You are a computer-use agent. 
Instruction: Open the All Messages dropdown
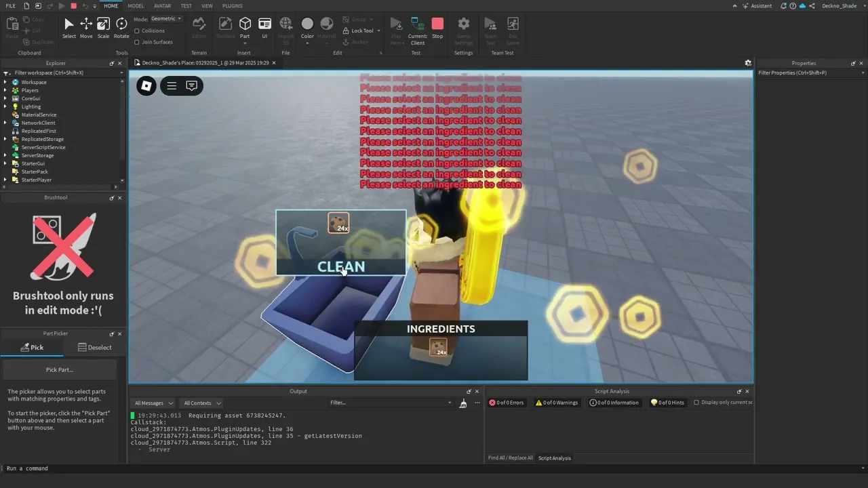pos(153,403)
